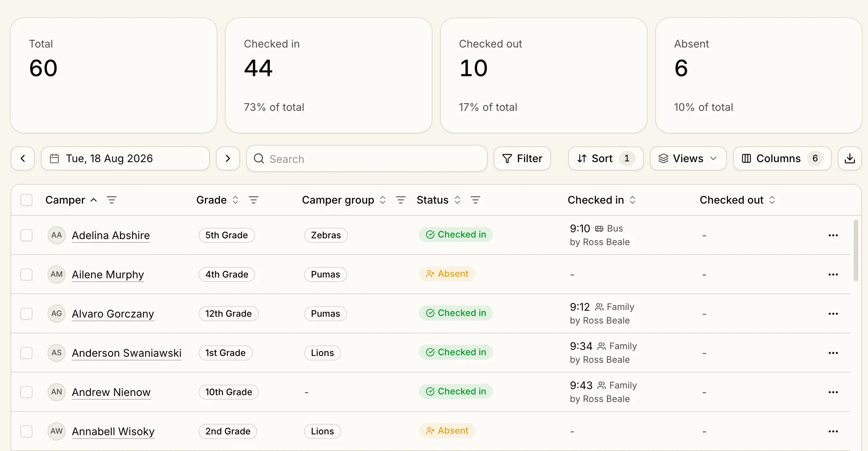The height and width of the screenshot is (451, 868).
Task: Click the 5th Grade badge
Action: point(227,235)
